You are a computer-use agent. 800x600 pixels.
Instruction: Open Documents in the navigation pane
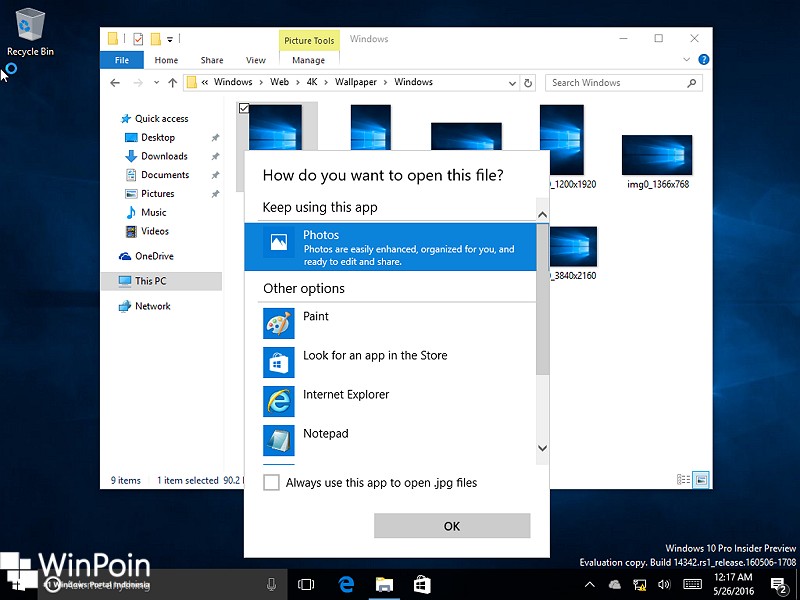coord(165,175)
